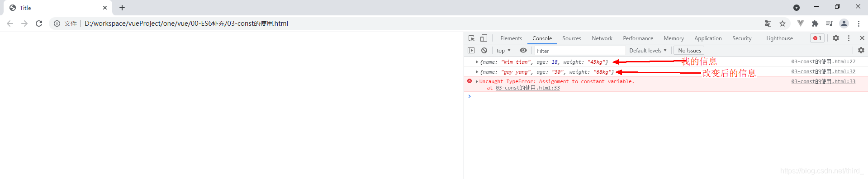Open console settings gear icon
This screenshot has width=868, height=179.
tap(861, 51)
